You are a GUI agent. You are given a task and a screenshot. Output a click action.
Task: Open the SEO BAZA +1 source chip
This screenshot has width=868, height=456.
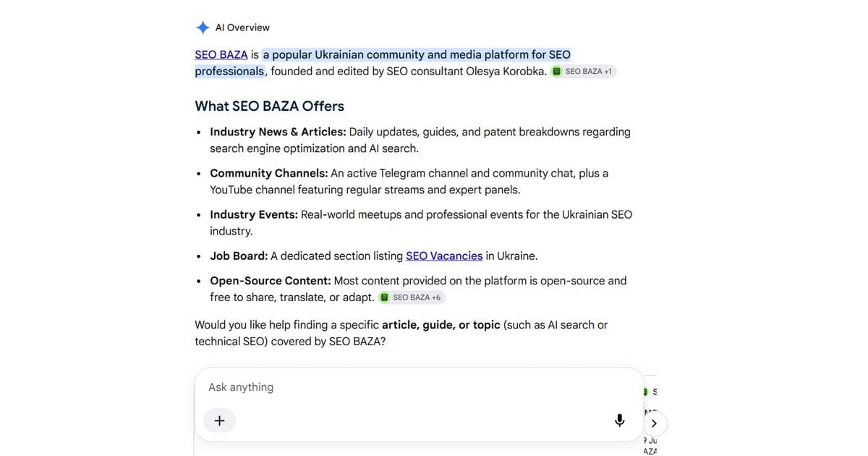[583, 72]
